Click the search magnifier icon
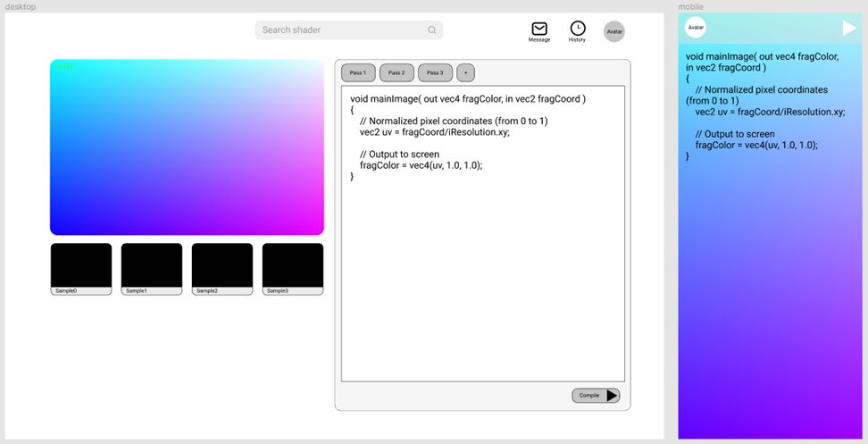The image size is (868, 444). [432, 29]
